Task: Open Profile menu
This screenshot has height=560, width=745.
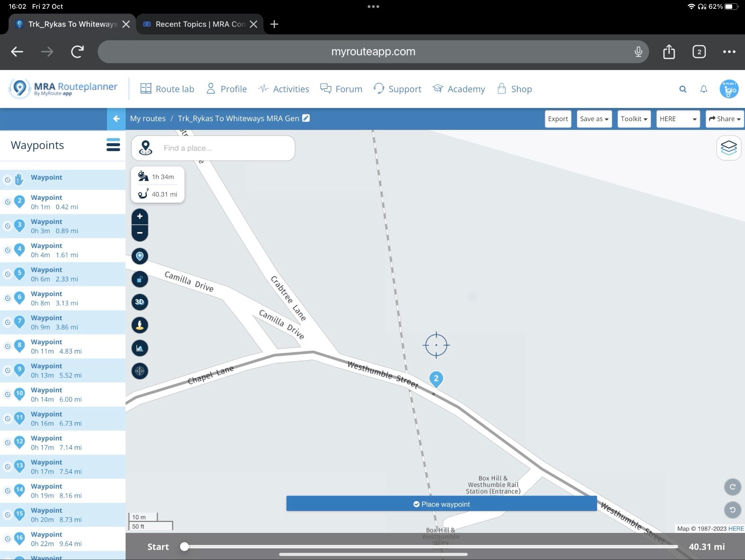Action: pos(227,89)
